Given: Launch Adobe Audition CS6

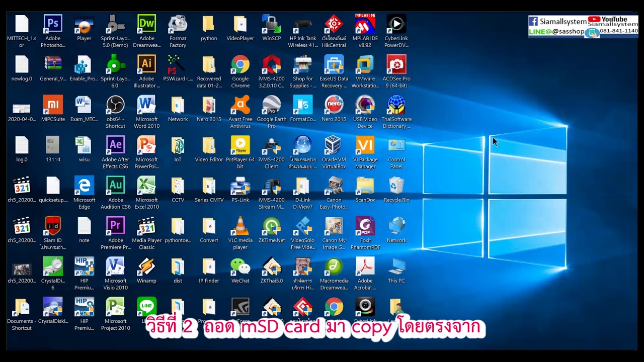Looking at the screenshot, I should (x=115, y=186).
